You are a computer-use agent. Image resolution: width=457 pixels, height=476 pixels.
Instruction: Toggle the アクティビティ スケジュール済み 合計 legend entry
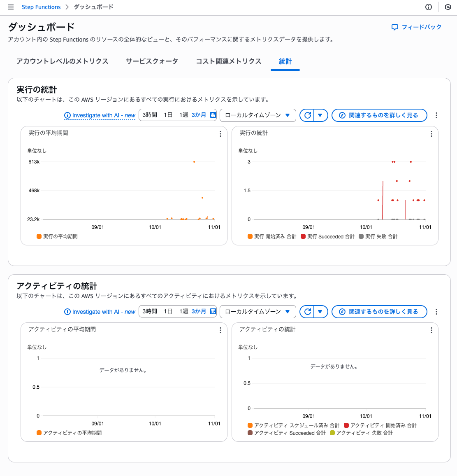pos(293,426)
